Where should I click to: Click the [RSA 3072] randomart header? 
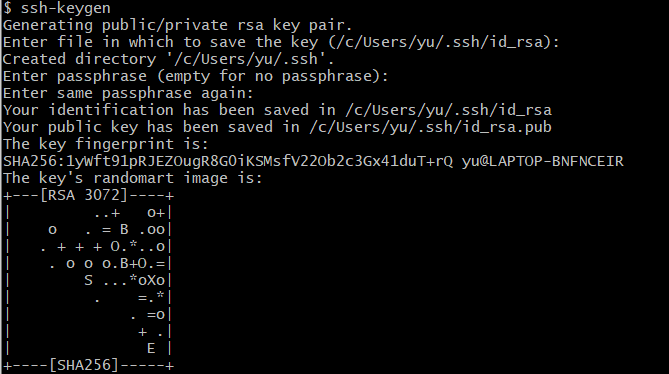tap(84, 195)
